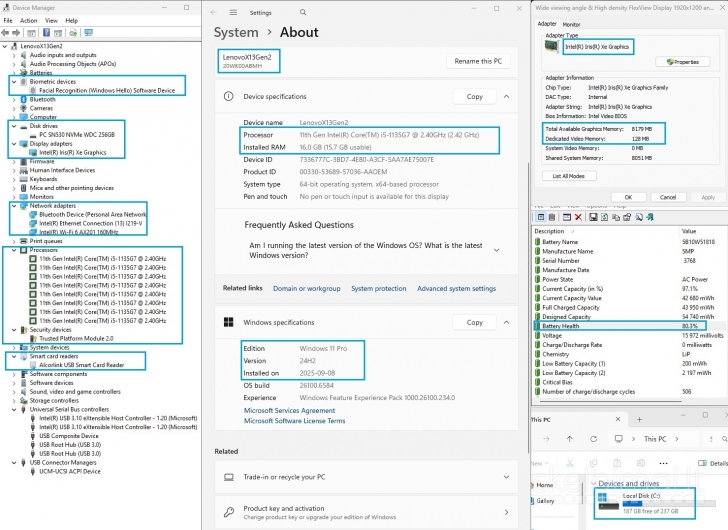
Task: Click the Up arrow in File Explorer
Action: tap(570, 439)
